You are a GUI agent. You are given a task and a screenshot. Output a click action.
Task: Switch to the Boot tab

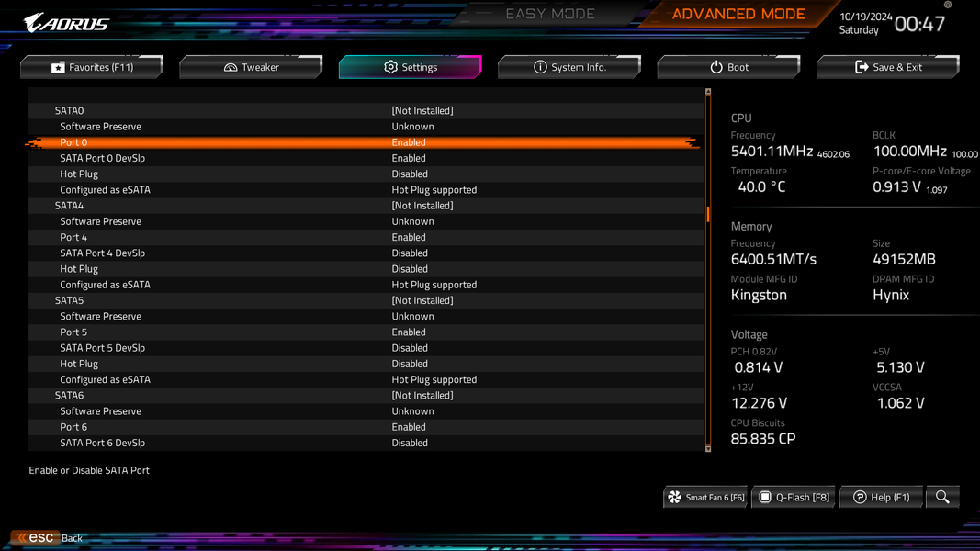coord(728,67)
